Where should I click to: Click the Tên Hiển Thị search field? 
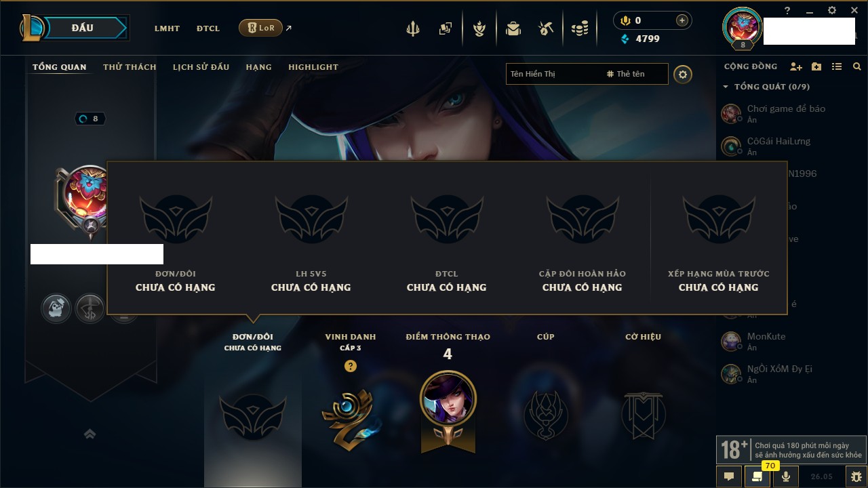pos(553,74)
